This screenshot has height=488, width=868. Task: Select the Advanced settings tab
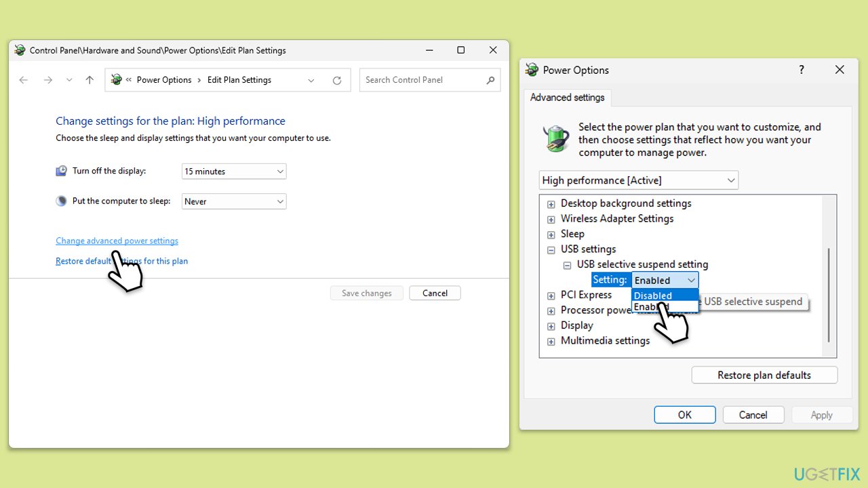pos(568,98)
